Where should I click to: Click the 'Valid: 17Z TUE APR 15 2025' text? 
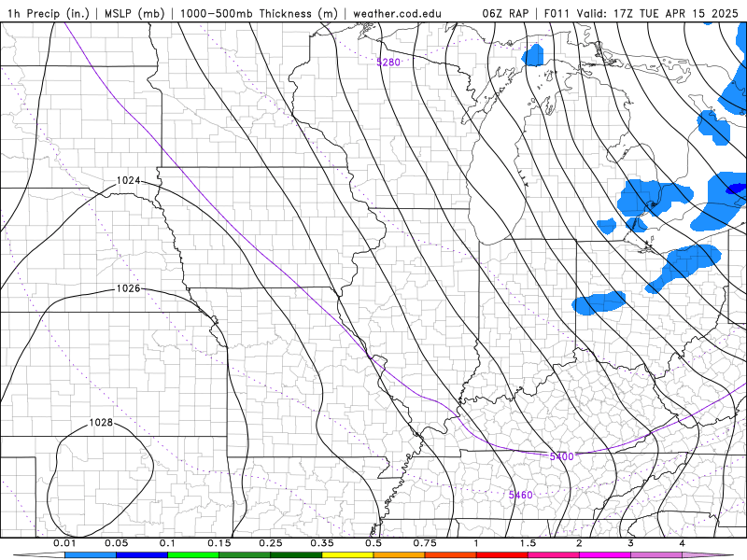(x=657, y=13)
